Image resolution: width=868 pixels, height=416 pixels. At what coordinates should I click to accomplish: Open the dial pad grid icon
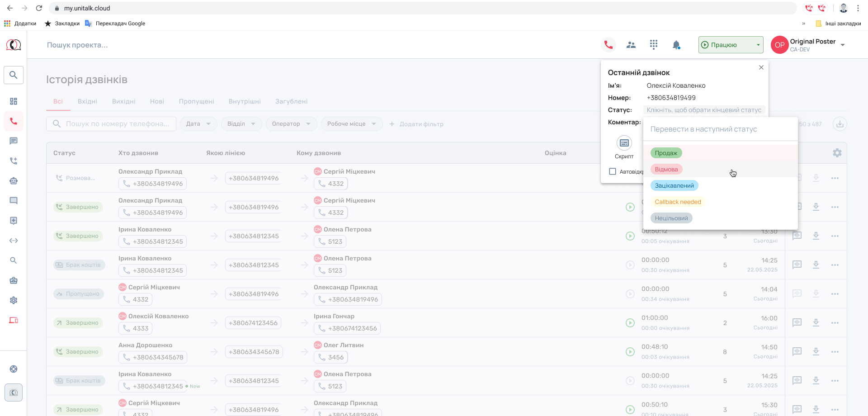click(654, 44)
